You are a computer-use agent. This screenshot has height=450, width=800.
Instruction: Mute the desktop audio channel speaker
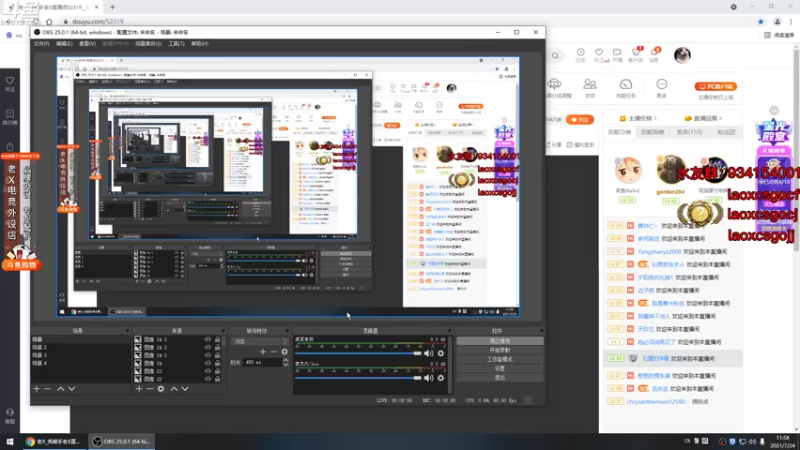coord(429,353)
